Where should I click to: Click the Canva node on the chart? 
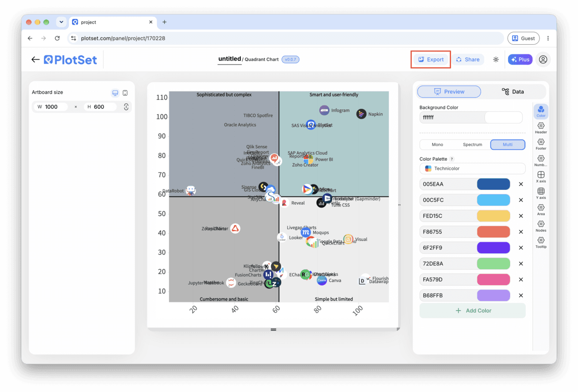(x=322, y=280)
